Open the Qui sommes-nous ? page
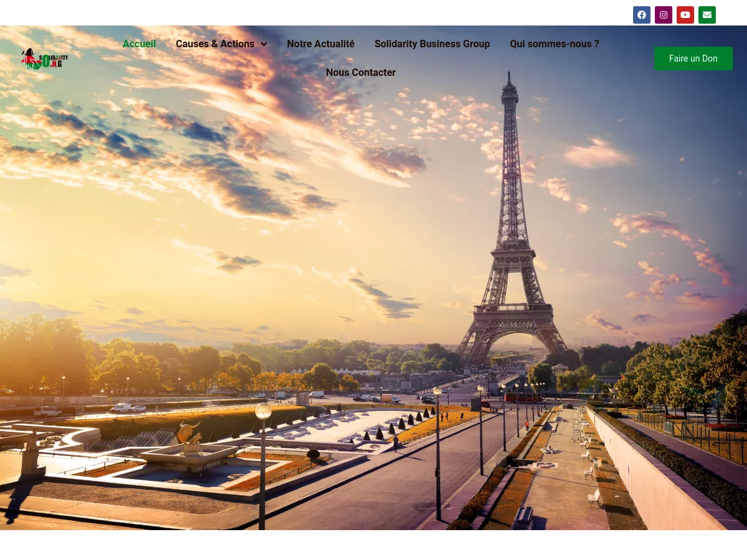Viewport: 747px width, 560px height. click(x=554, y=44)
